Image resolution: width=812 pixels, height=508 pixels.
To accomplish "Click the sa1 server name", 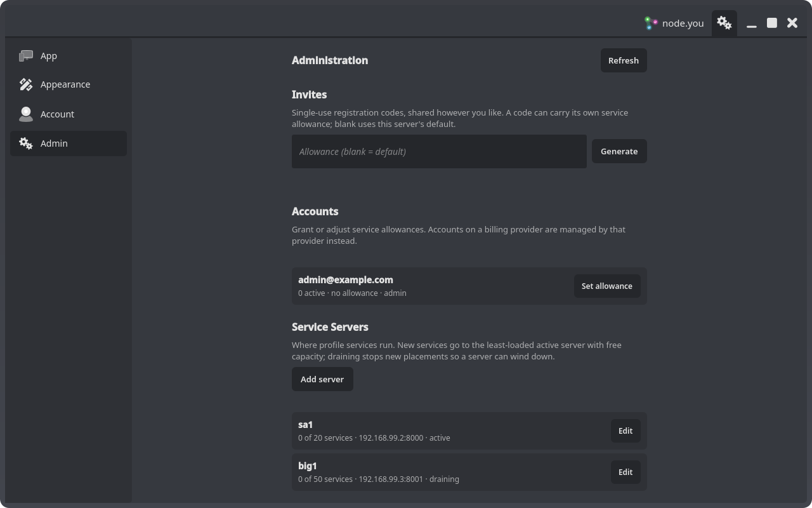I will [x=305, y=424].
